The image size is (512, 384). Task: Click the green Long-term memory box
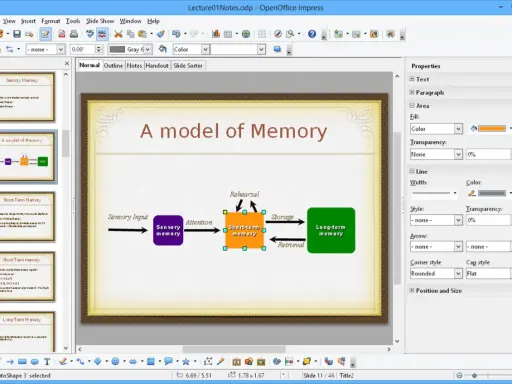331,230
